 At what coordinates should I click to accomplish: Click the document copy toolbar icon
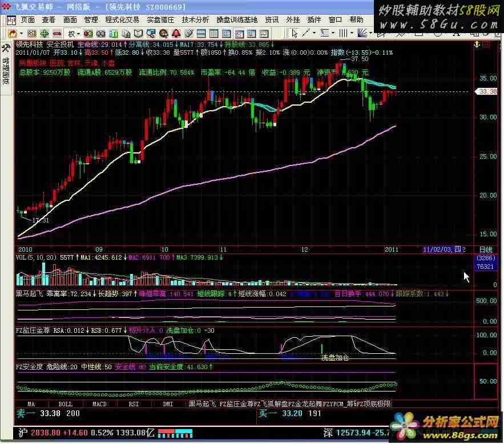(126, 34)
